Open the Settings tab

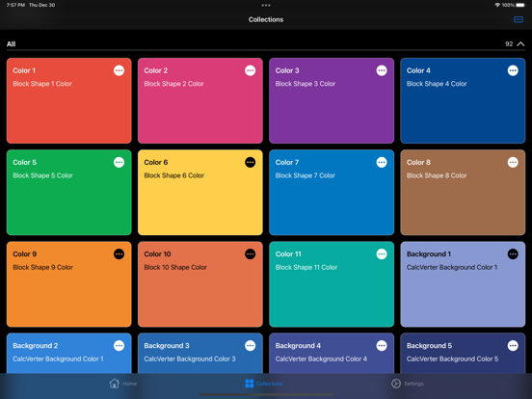[x=407, y=384]
